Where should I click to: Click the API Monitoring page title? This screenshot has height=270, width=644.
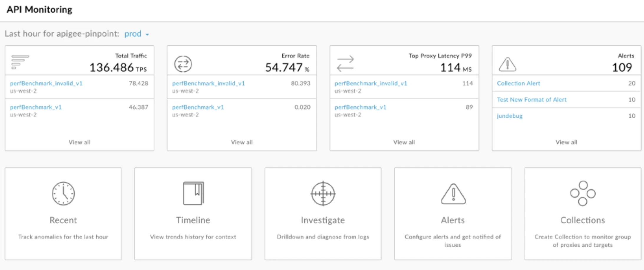pos(39,10)
